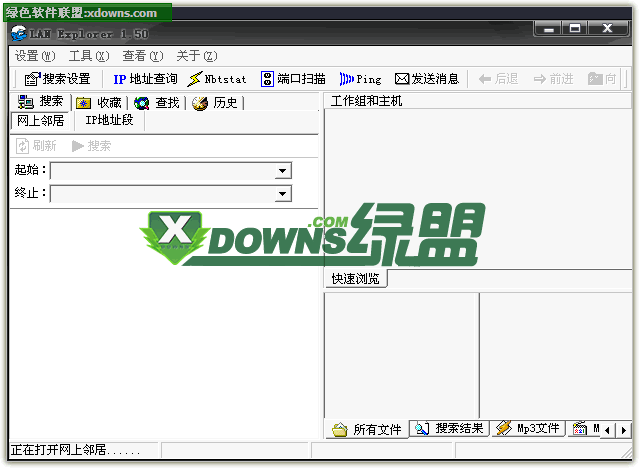Click the 搜索设置 settings icon
Image resolution: width=639 pixels, height=468 pixels.
coord(33,79)
